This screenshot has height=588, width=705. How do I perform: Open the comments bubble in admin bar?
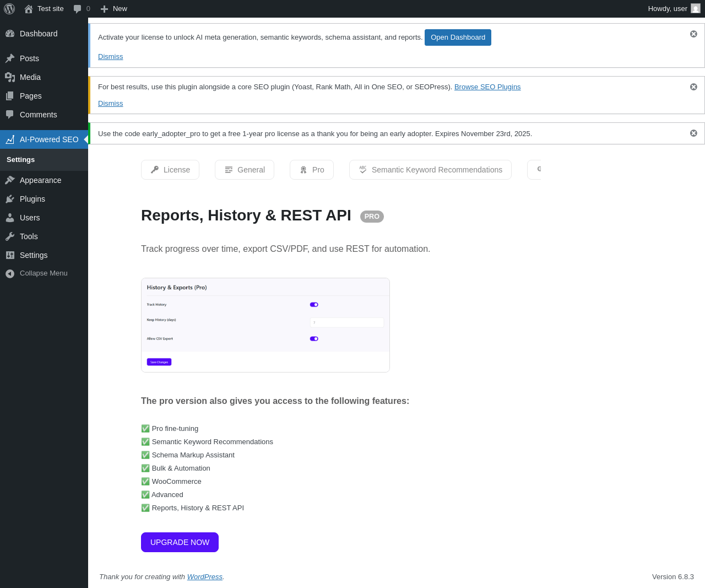pos(82,9)
